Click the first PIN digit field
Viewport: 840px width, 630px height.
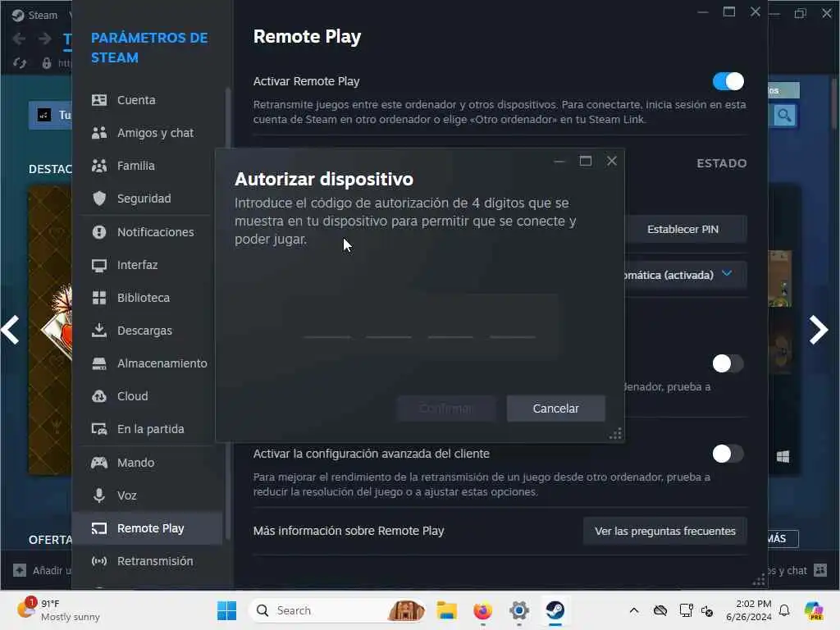coord(327,326)
